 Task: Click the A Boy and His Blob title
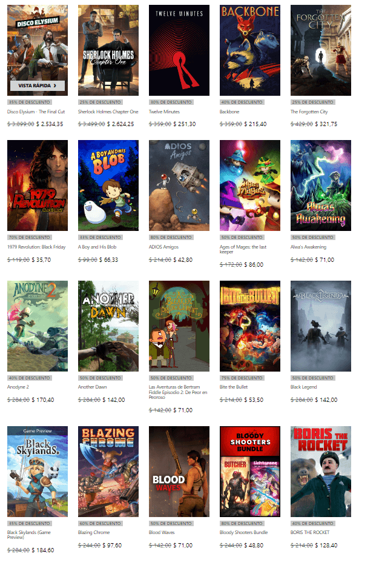(x=97, y=247)
